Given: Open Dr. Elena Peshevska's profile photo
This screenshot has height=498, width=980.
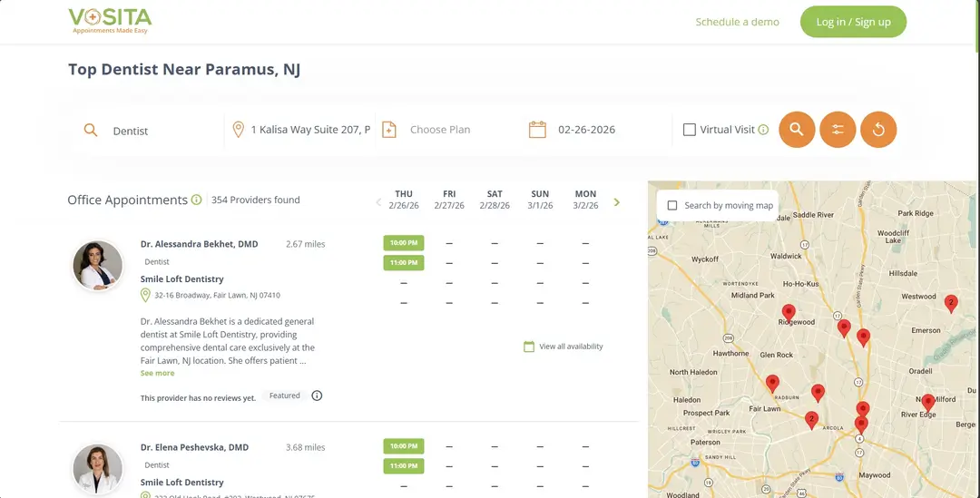Looking at the screenshot, I should 98,469.
